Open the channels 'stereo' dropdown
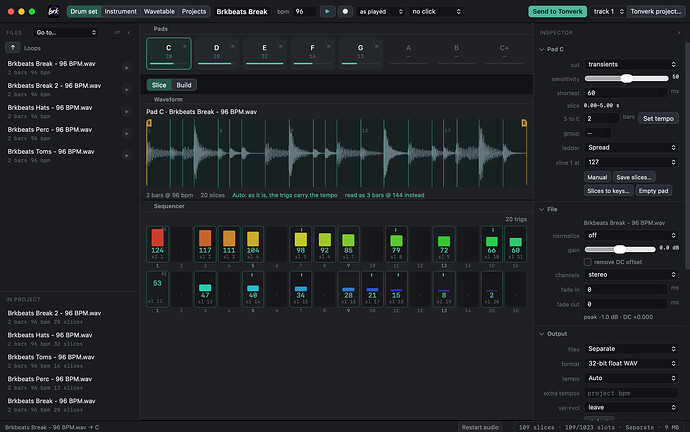Image resolution: width=690 pixels, height=432 pixels. 631,275
